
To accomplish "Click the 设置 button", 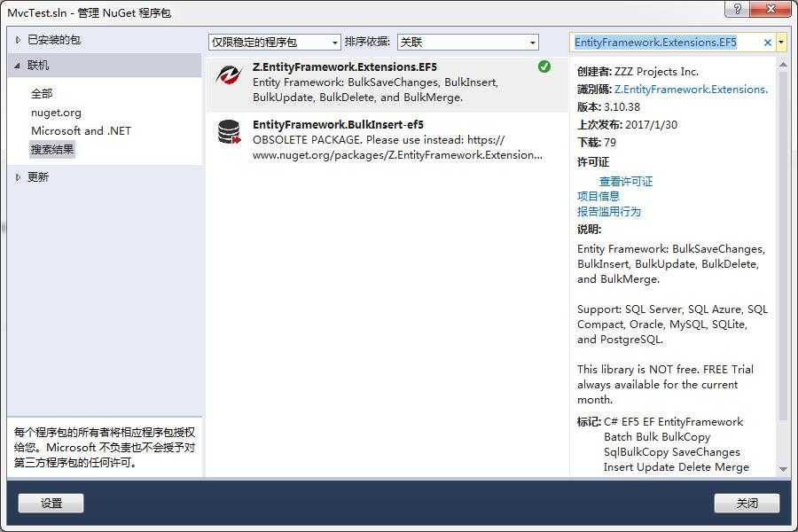I will tap(51, 504).
